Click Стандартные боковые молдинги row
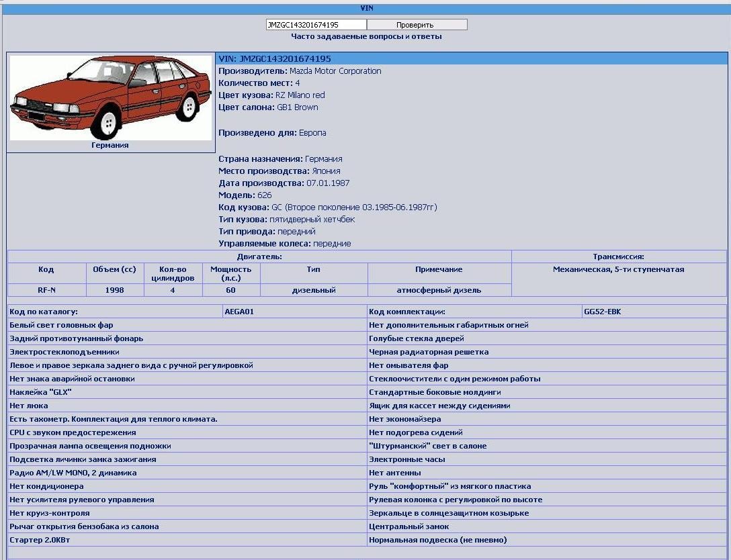 coord(547,392)
